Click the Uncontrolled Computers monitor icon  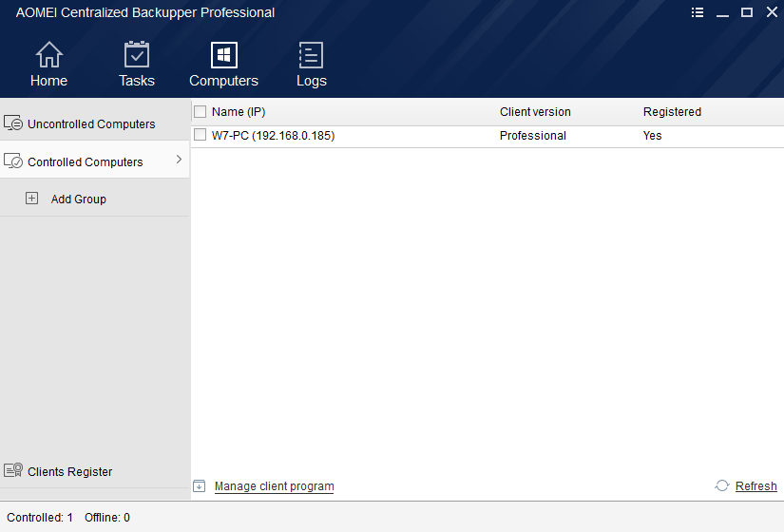click(13, 123)
